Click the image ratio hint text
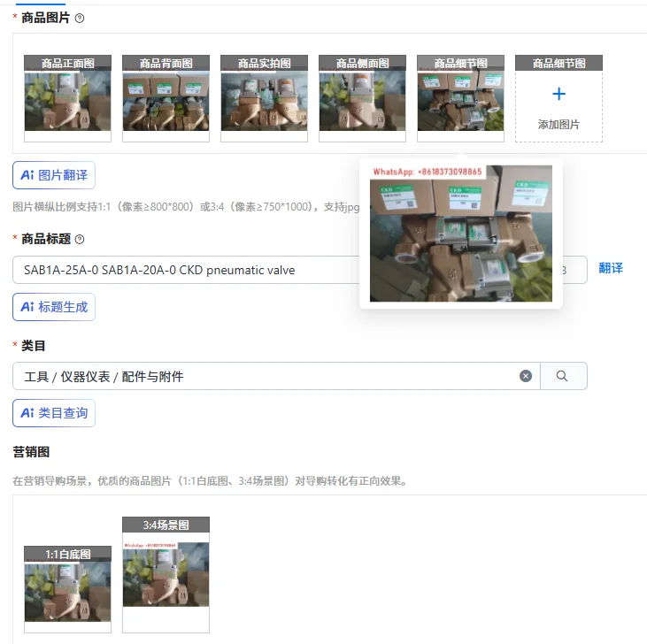Viewport: 647px width, 644px height. (x=186, y=207)
